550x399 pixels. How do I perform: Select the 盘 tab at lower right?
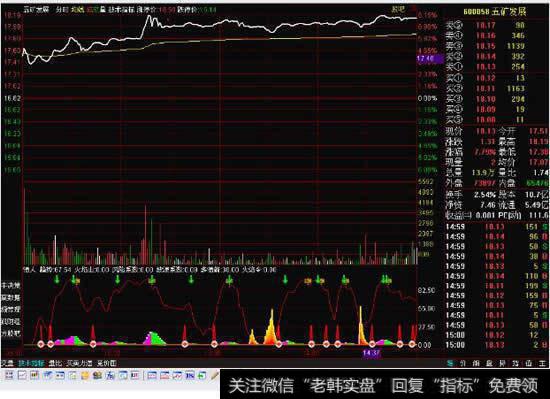[x=489, y=363]
